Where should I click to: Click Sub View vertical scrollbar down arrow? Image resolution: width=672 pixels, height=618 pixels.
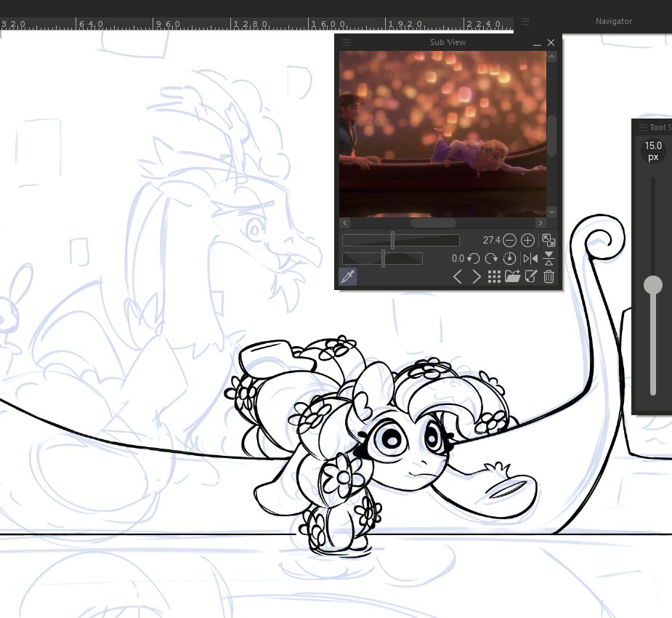tap(552, 212)
